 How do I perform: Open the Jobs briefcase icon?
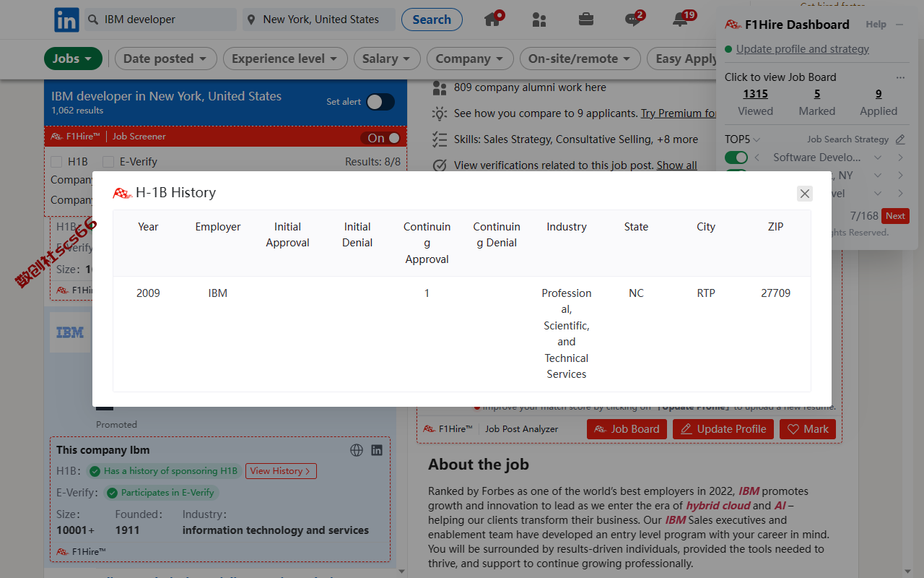coord(586,20)
